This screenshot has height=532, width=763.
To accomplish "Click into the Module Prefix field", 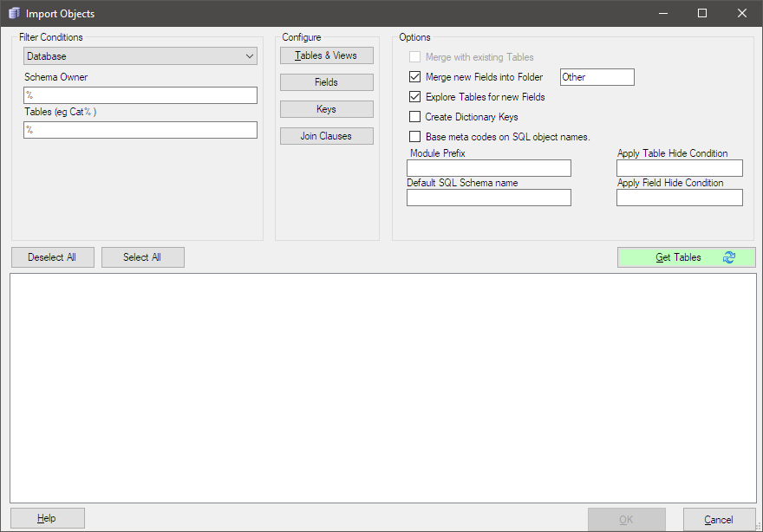I will coord(488,168).
